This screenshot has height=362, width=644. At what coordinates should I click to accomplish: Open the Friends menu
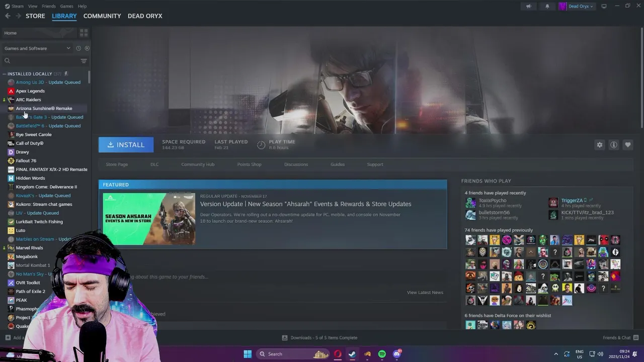click(49, 6)
